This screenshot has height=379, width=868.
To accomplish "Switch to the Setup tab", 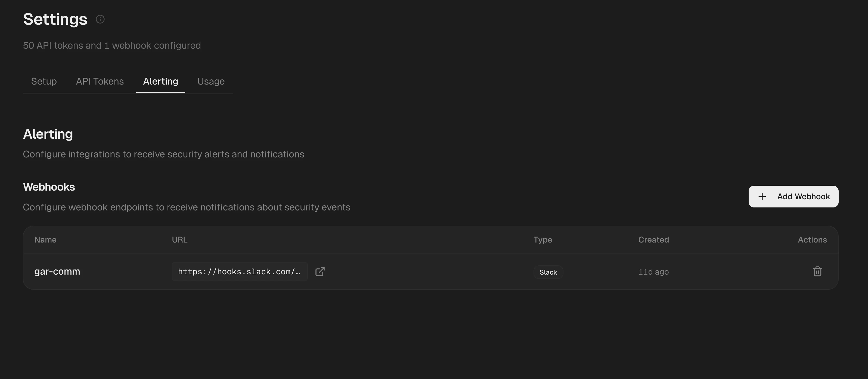I will pos(44,81).
